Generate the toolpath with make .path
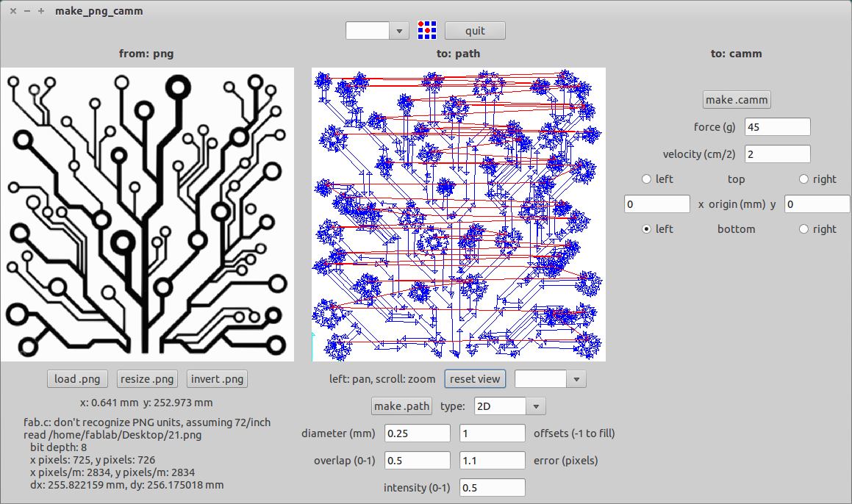 [x=401, y=406]
